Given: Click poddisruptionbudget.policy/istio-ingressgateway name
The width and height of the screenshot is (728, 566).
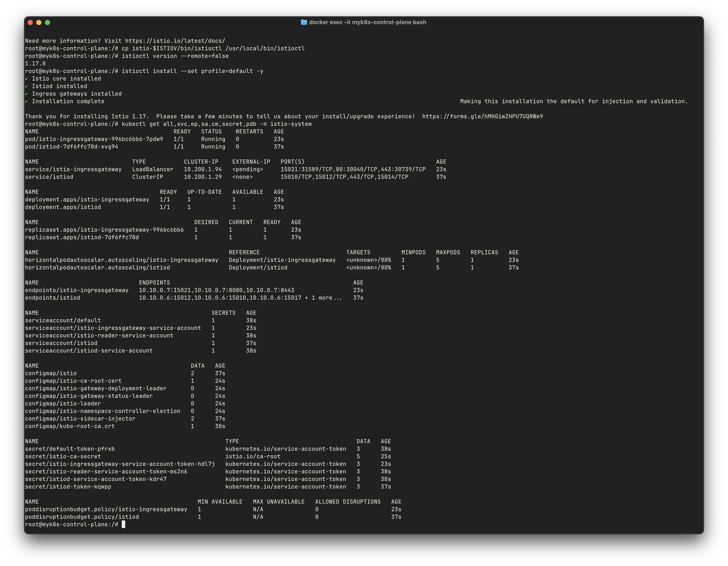Looking at the screenshot, I should coord(106,509).
